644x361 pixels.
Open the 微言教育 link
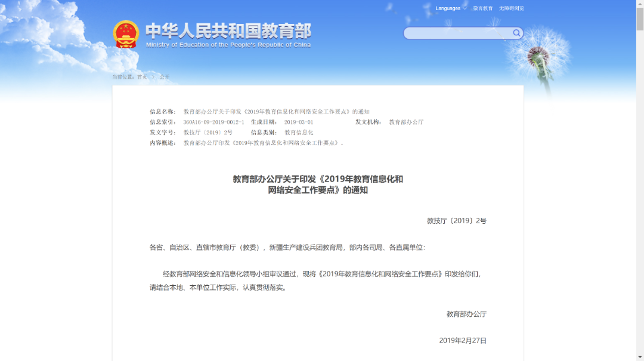[x=483, y=8]
